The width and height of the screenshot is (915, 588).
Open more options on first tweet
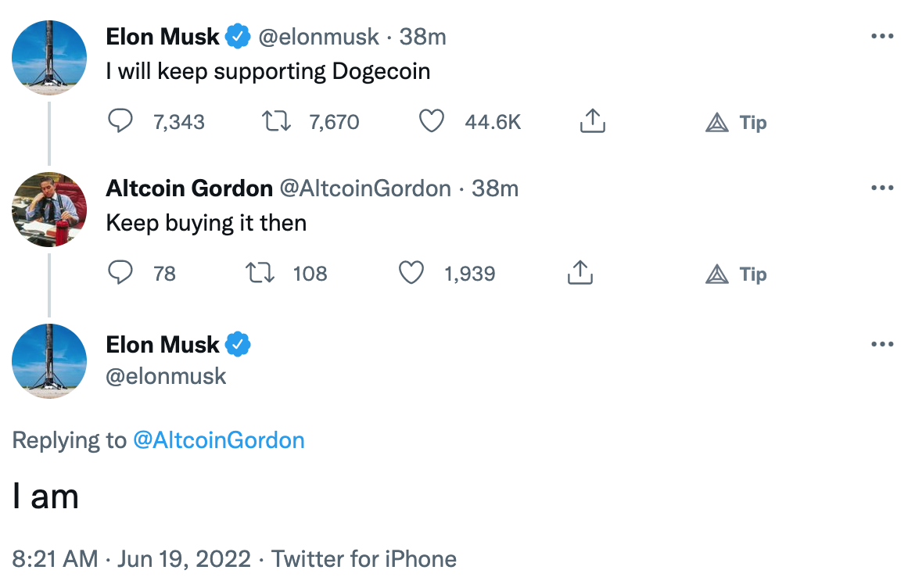click(881, 37)
